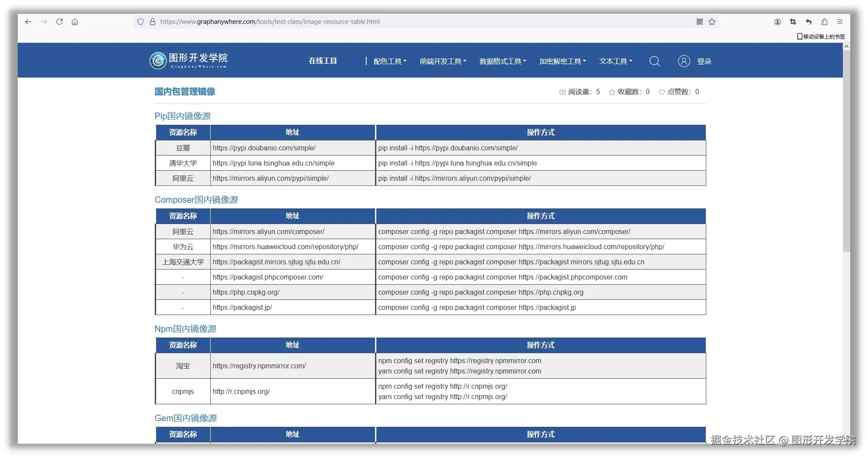Click the screenshot crop icon in browser toolbar
The height and width of the screenshot is (458, 868).
(793, 22)
